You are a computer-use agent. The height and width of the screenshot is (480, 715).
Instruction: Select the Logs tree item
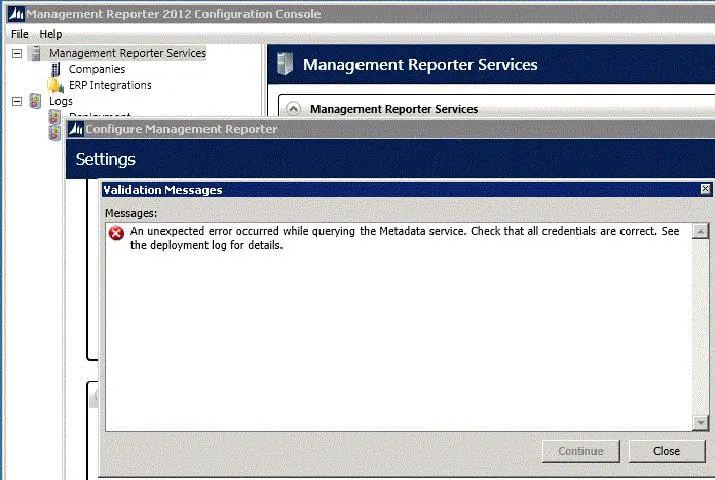point(61,101)
